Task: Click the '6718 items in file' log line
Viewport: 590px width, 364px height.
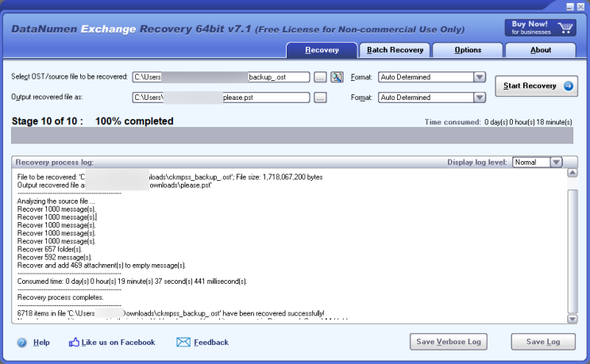Action: click(x=171, y=313)
